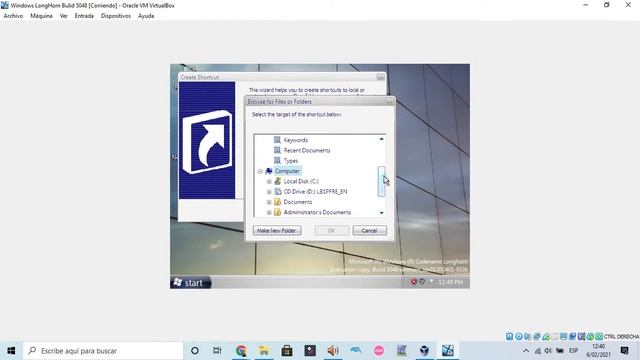Image resolution: width=640 pixels, height=360 pixels.
Task: Open File Explorer from host taskbar
Action: 264,351
